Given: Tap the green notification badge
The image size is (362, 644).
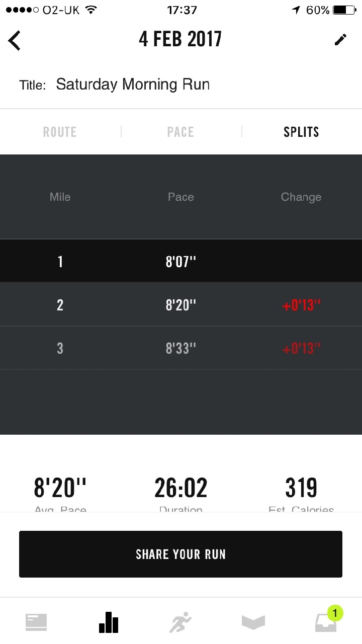Looking at the screenshot, I should point(335,613).
